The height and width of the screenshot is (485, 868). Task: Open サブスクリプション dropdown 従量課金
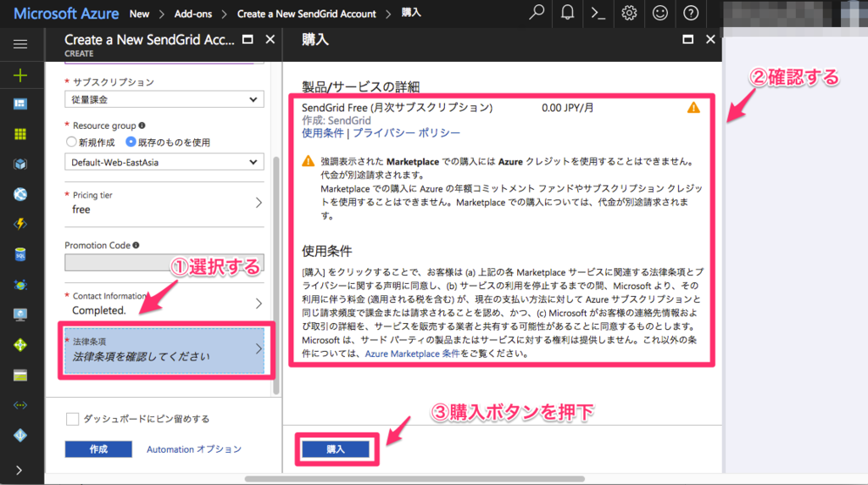coord(164,100)
